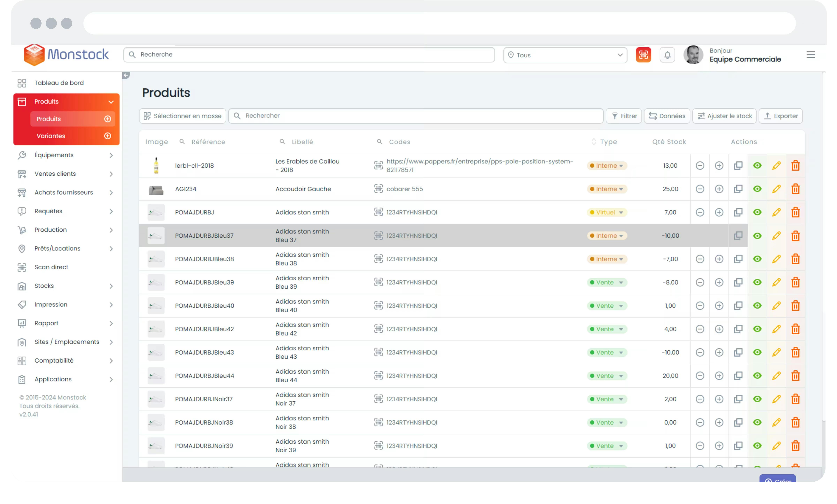Viewport: 837px width, 504px height.
Task: Open the hamburger menu icon at top right
Action: coord(810,55)
